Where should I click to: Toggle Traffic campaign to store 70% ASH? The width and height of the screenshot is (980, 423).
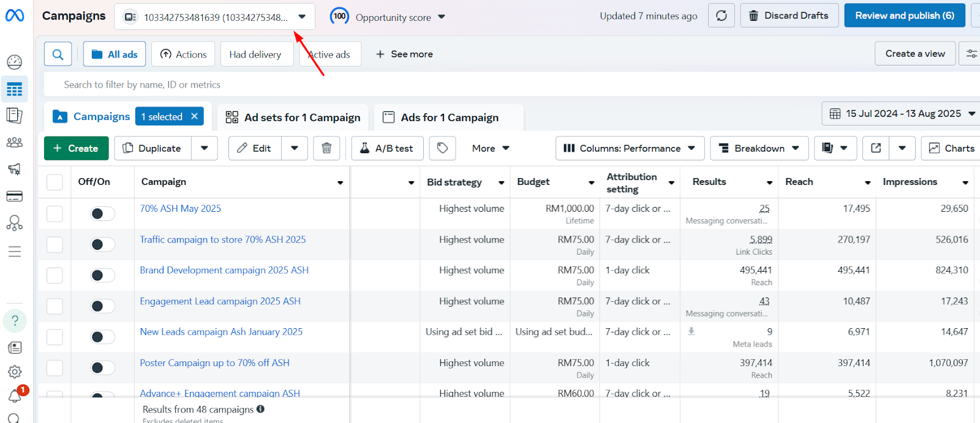pyautogui.click(x=102, y=244)
